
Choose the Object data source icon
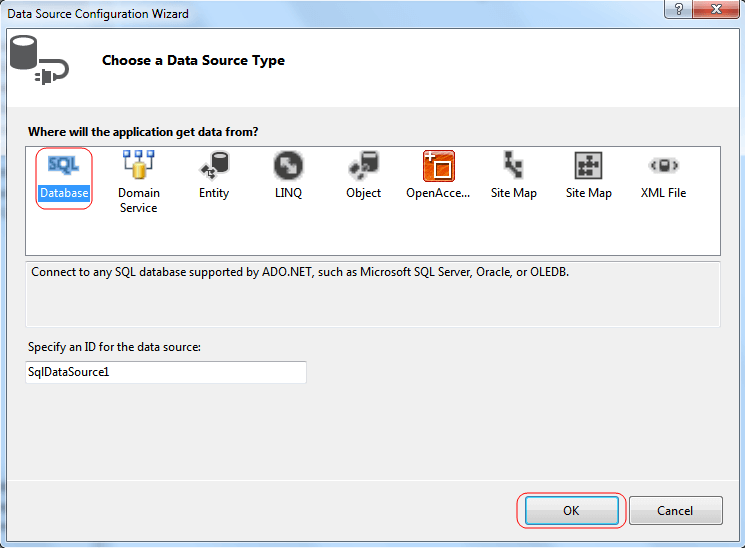pyautogui.click(x=363, y=176)
